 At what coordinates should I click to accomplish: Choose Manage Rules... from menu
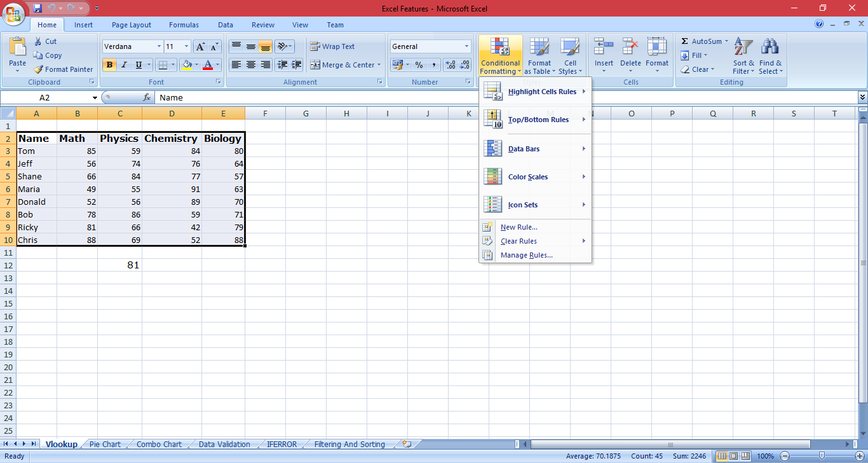(x=535, y=255)
